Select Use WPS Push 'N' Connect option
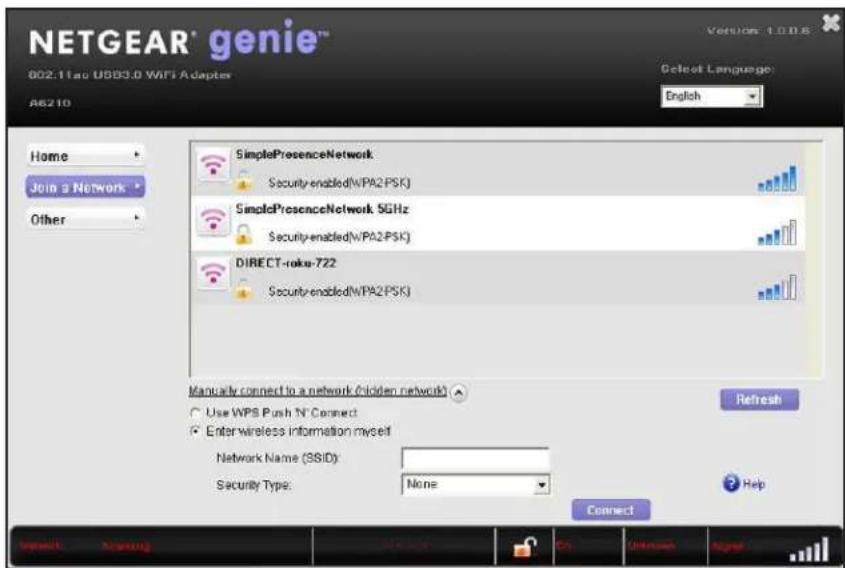 [196, 413]
